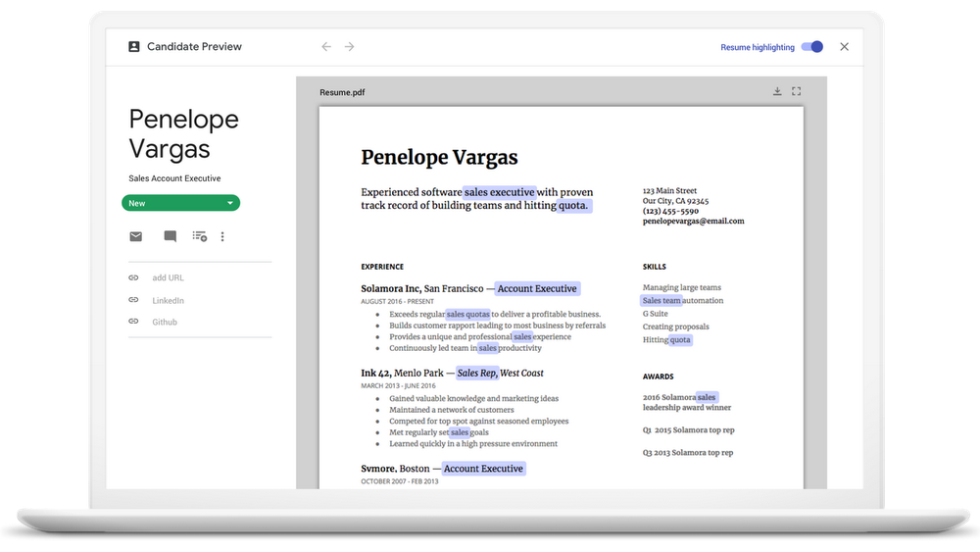
Task: Click the Candidate Preview title text
Action: 194,47
